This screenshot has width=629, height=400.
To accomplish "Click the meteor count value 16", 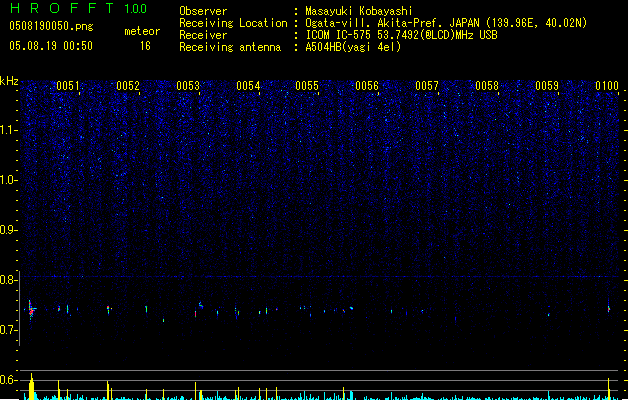I will click(x=145, y=46).
